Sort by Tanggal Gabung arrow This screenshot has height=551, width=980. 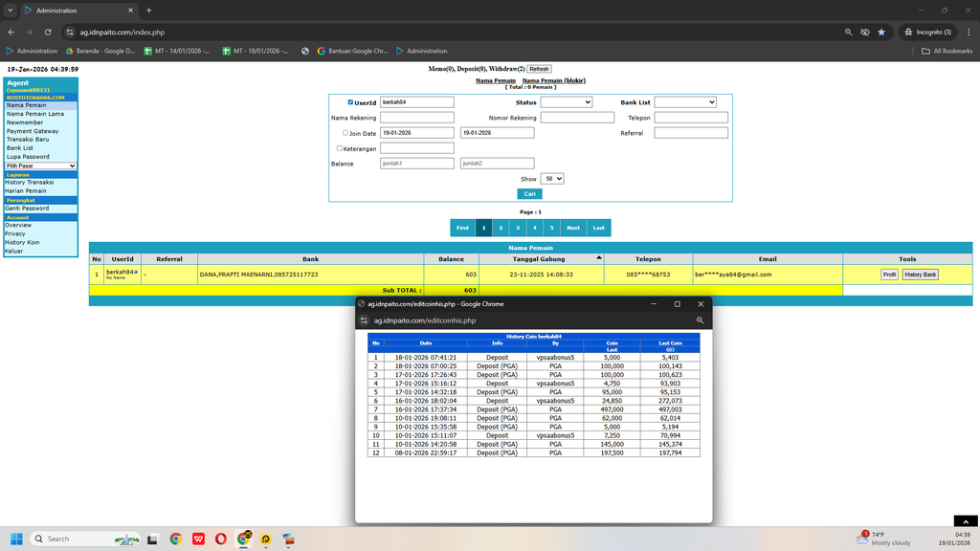pyautogui.click(x=599, y=257)
